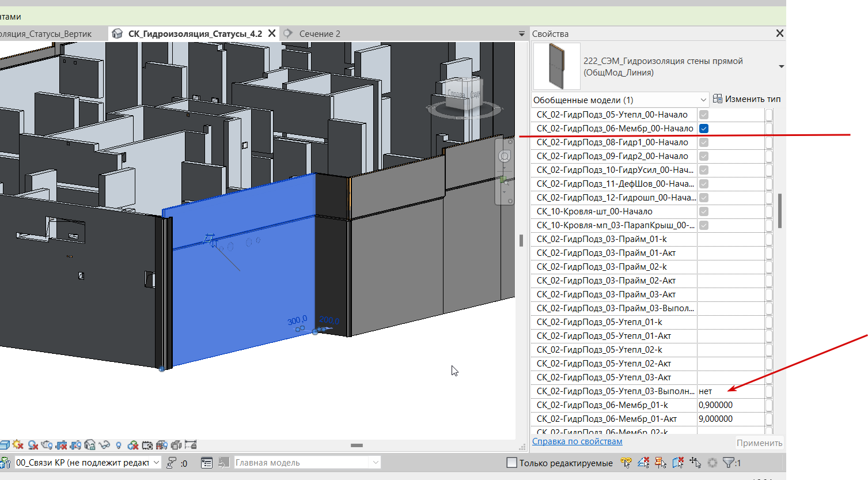
Task: Toggle sun path icon in view control bar
Action: pyautogui.click(x=18, y=445)
